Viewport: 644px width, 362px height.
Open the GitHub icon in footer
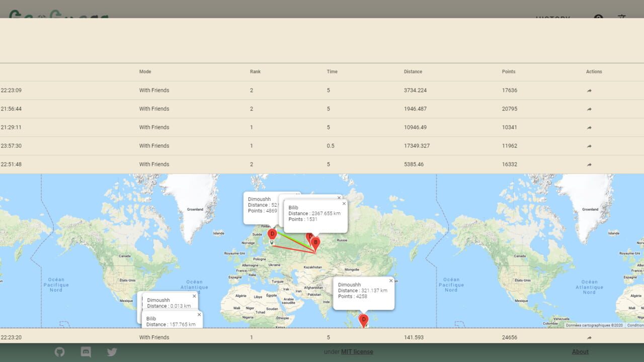click(x=59, y=352)
